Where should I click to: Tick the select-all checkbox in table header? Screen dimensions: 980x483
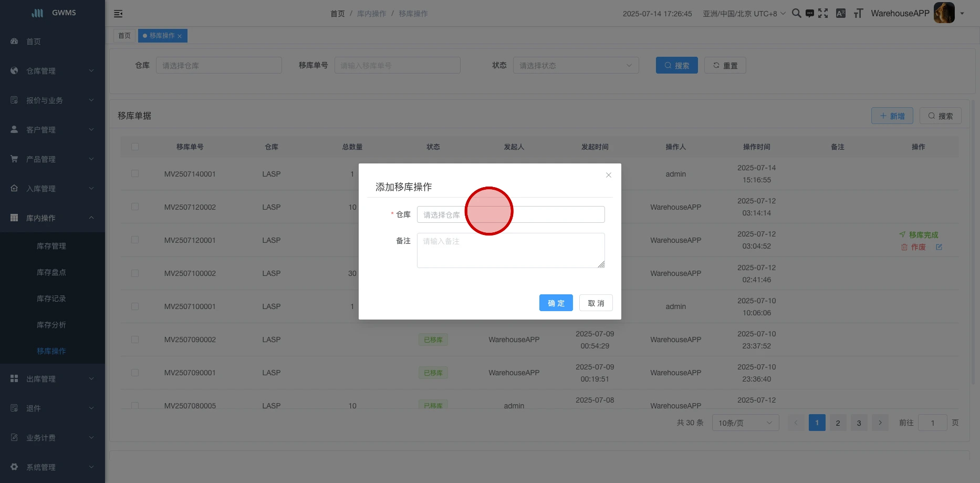click(135, 147)
